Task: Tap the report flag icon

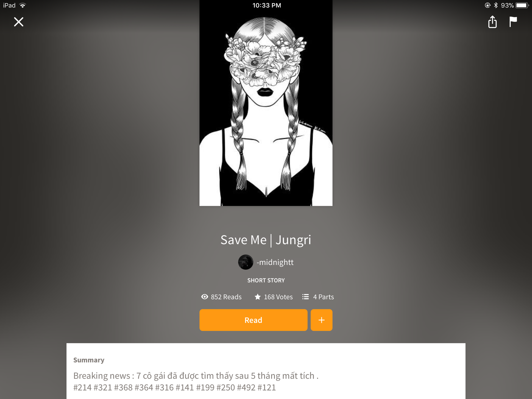Action: tap(513, 22)
